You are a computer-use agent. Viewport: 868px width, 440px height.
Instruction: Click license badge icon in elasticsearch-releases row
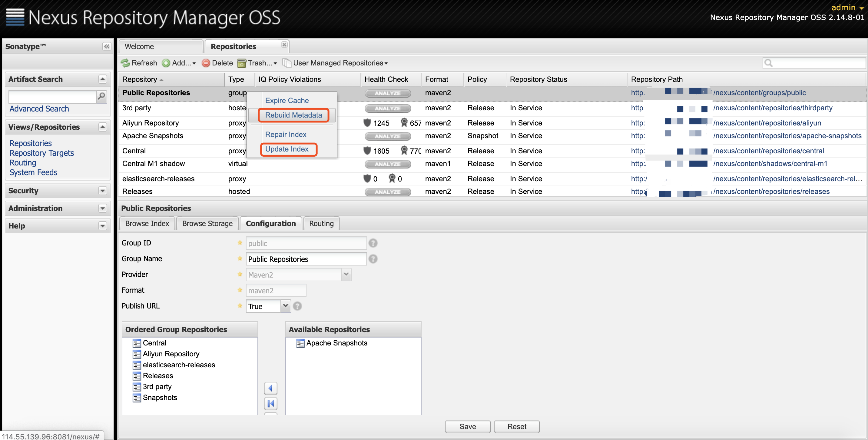[392, 178]
